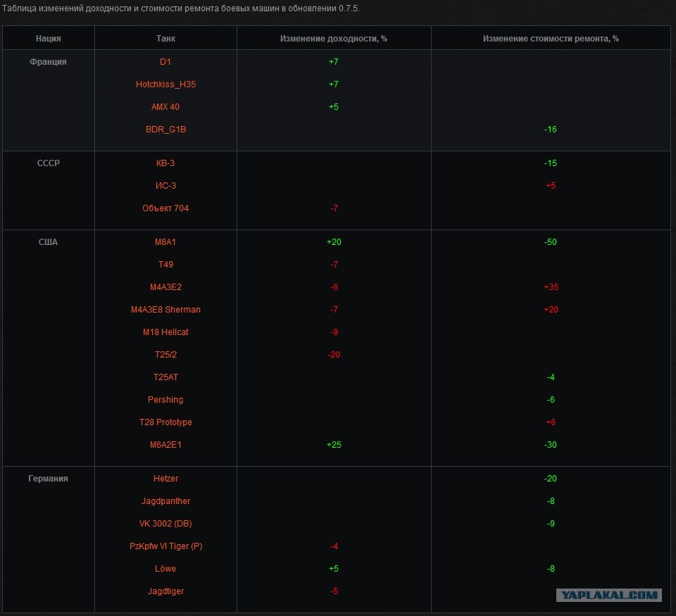Select the Франция nation label
676x616 pixels.
pyautogui.click(x=48, y=62)
